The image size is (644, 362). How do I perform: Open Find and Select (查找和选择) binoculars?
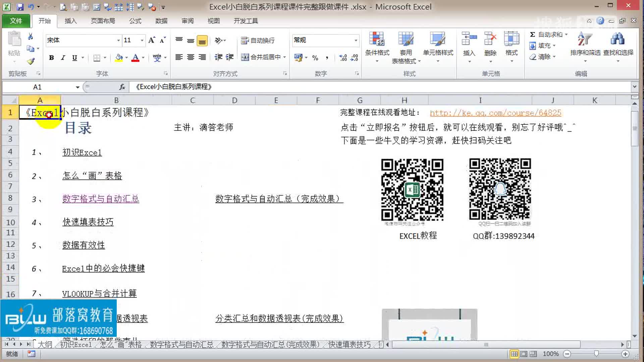tap(618, 47)
